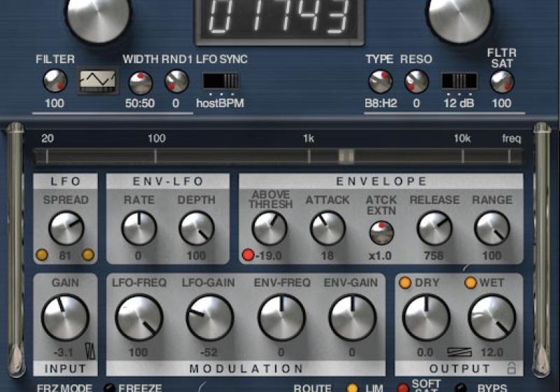560x392 pixels.
Task: Toggle the left orange LED beside SPREAD
Action: click(x=42, y=255)
